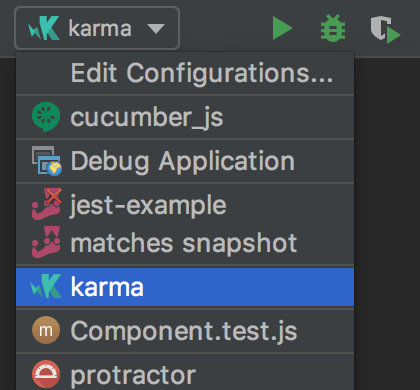The image size is (420, 390).
Task: Pick the jest-example run configuration
Action: (x=185, y=204)
